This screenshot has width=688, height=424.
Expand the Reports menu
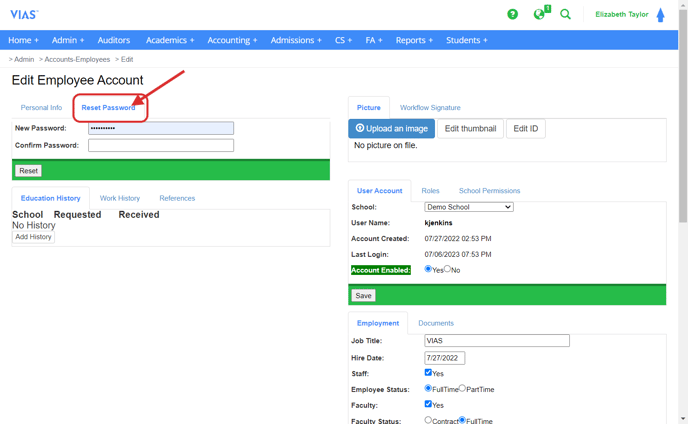[x=414, y=40]
